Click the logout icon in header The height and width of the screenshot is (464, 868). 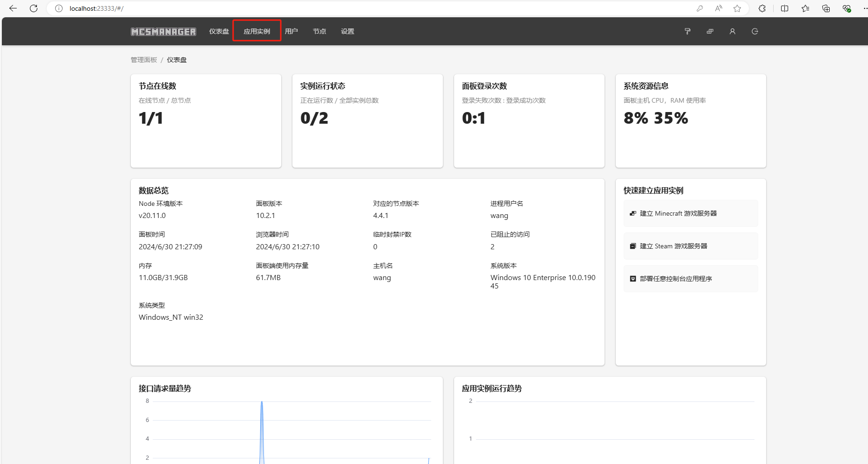754,31
